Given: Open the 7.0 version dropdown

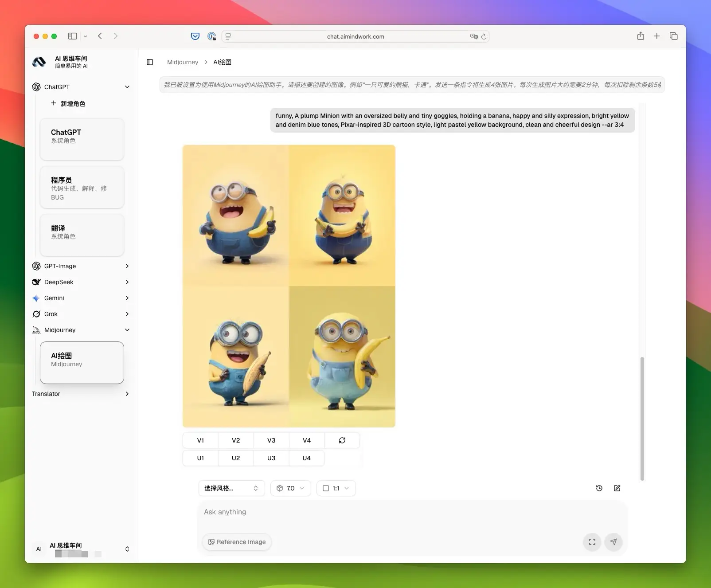Looking at the screenshot, I should pyautogui.click(x=290, y=488).
